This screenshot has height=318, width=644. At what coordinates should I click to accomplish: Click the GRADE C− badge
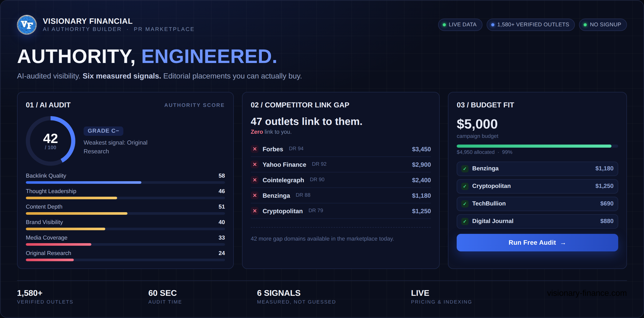103,131
